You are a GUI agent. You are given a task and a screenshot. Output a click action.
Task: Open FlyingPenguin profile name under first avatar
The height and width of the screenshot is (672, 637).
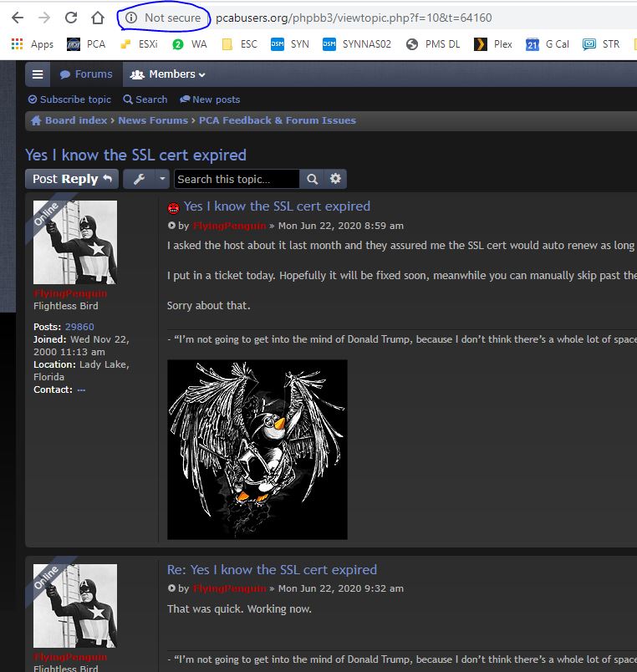pyautogui.click(x=70, y=293)
